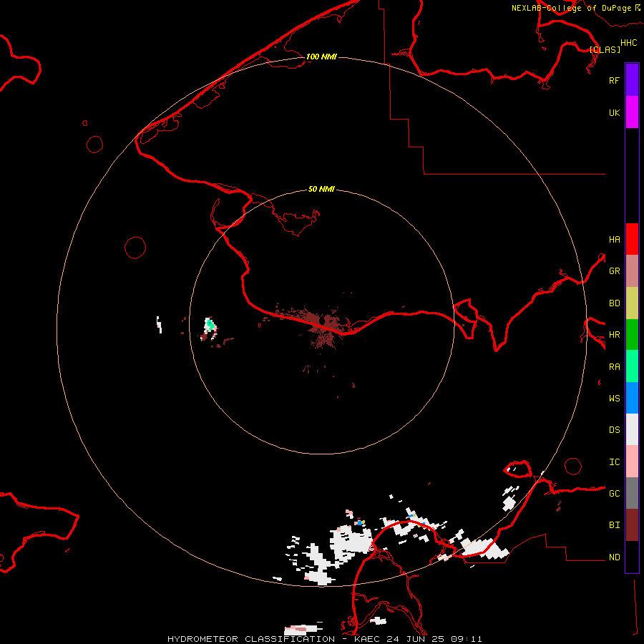Click the dark red BI color swatch

(x=632, y=525)
